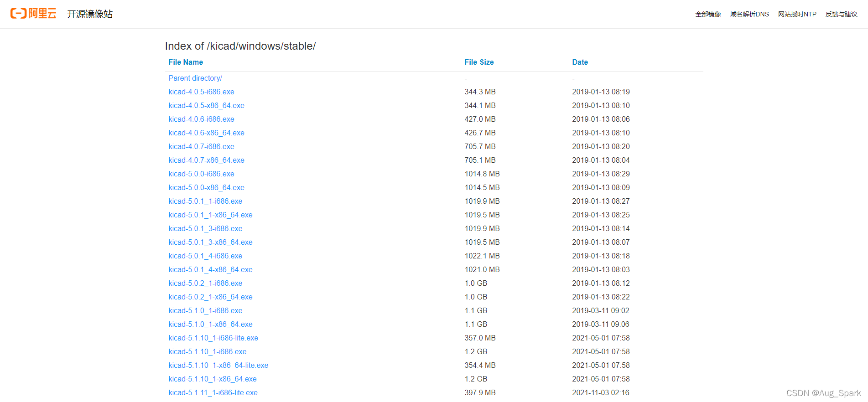Image resolution: width=868 pixels, height=402 pixels.
Task: Select the date 2021-11-03 02:16
Action: pyautogui.click(x=601, y=392)
